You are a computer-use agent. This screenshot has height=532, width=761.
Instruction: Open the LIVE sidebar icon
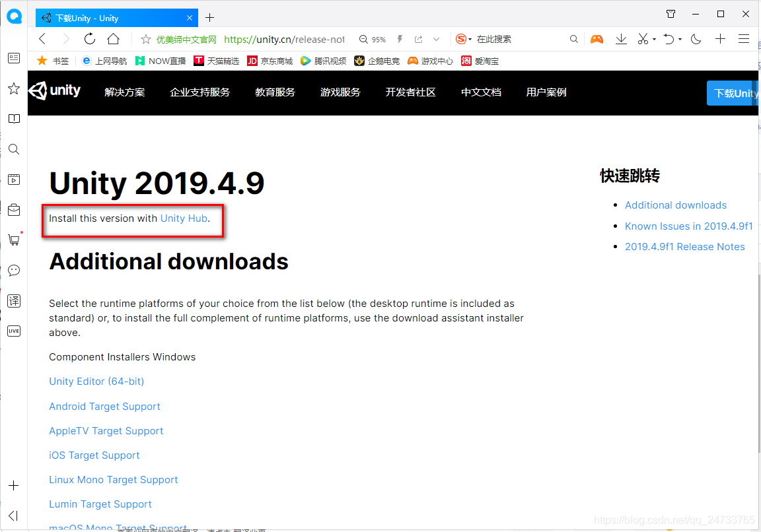coord(14,331)
